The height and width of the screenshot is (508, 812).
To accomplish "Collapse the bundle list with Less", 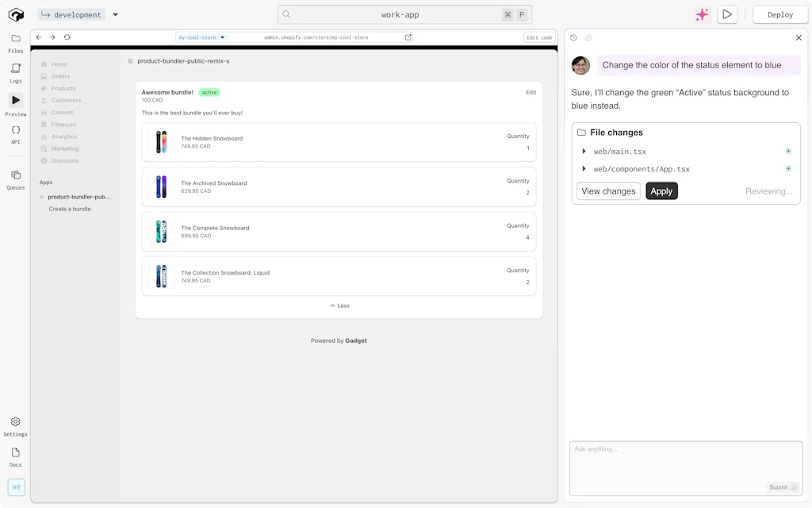I will click(339, 305).
